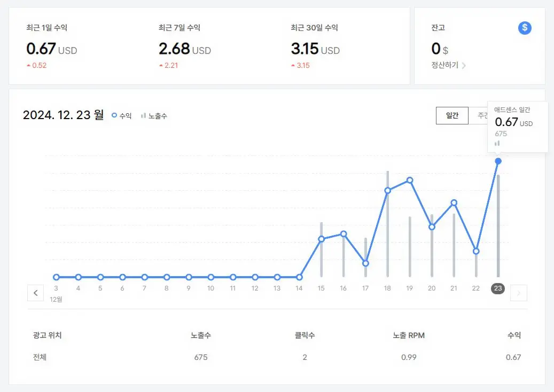This screenshot has width=554, height=392.
Task: Click the red increase triangle under 최근 1일 수익
Action: point(28,65)
